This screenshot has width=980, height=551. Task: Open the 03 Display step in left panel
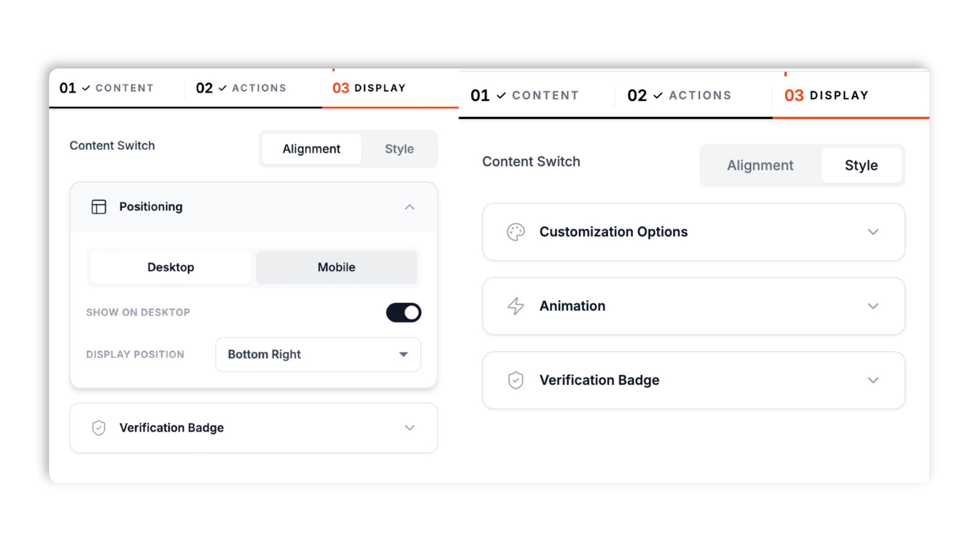[x=369, y=88]
